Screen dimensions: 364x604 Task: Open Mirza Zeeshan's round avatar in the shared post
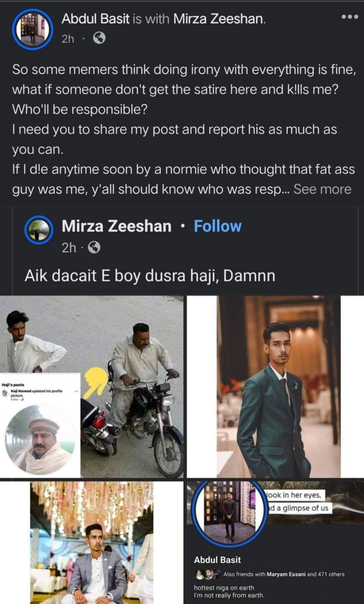pyautogui.click(x=38, y=230)
